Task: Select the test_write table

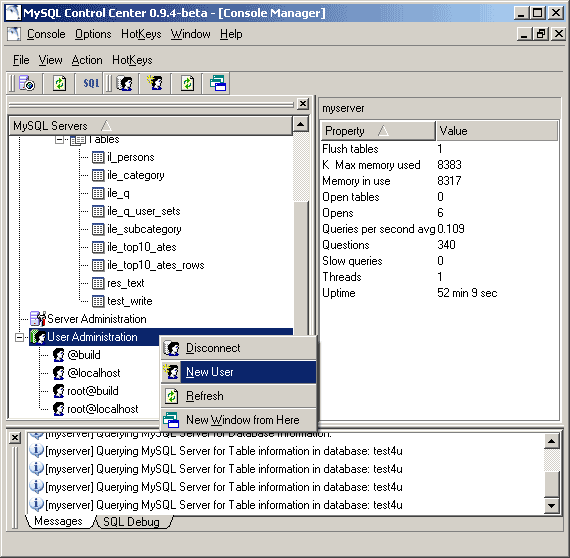Action: coord(129,301)
